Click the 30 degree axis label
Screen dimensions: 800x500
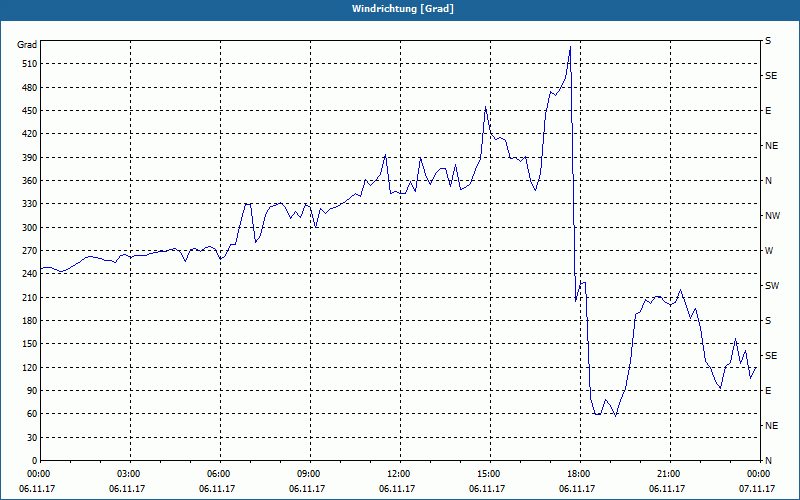pyautogui.click(x=33, y=437)
